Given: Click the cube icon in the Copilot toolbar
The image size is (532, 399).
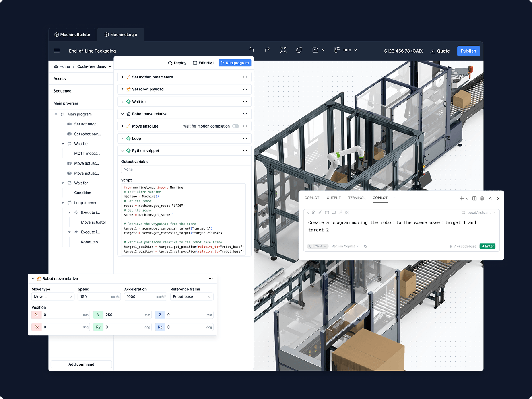Looking at the screenshot, I should [314, 212].
